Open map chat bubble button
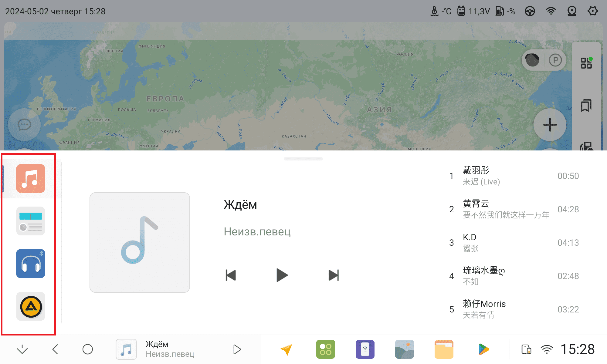Viewport: 607px width, 364px height. point(24,125)
